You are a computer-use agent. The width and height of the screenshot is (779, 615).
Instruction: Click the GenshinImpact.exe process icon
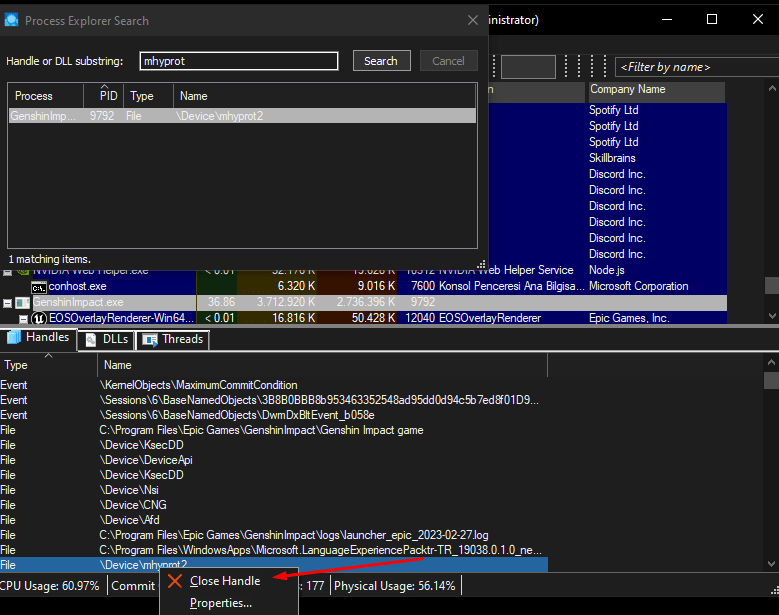point(22,302)
